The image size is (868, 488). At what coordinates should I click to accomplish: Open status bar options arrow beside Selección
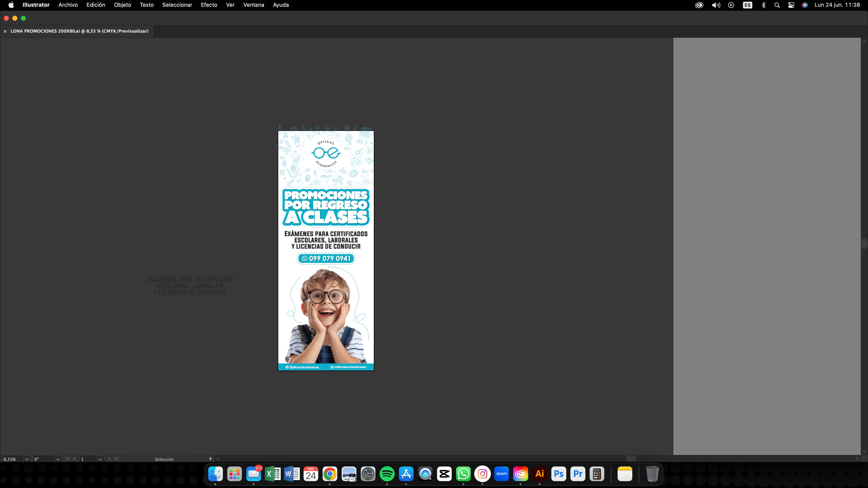[x=211, y=459]
